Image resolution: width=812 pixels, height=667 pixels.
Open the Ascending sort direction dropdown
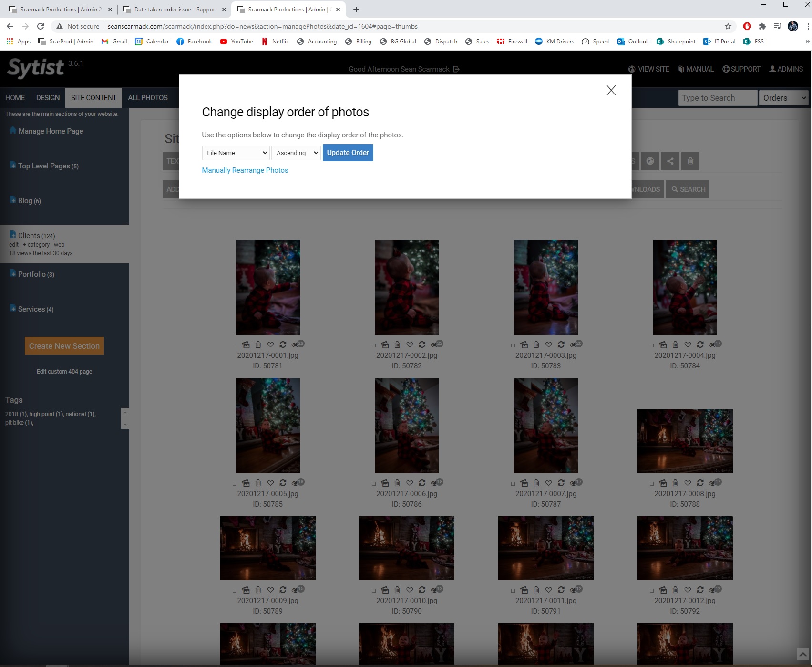click(296, 153)
